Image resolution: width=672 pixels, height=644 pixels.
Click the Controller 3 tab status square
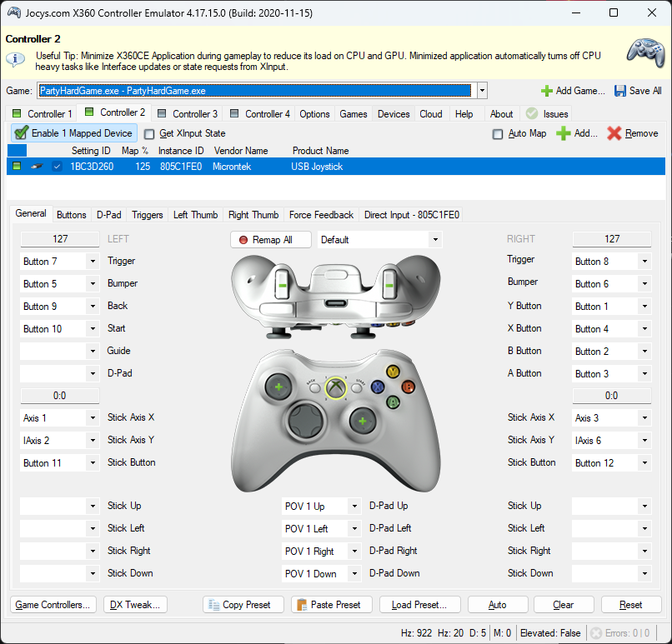162,113
